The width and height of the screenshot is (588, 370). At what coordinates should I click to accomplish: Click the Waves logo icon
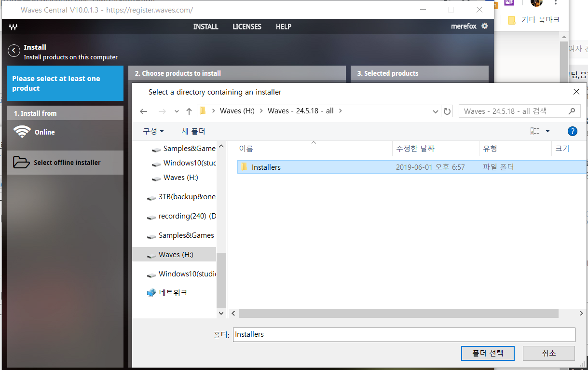[x=14, y=27]
